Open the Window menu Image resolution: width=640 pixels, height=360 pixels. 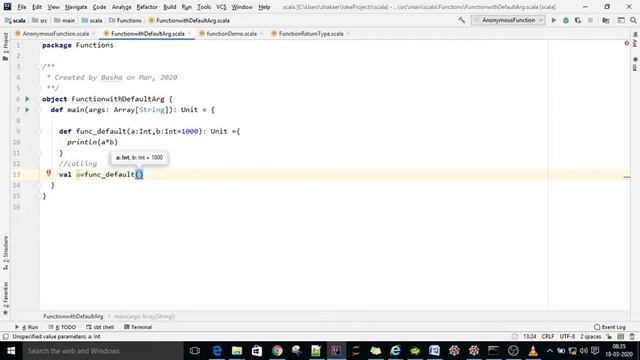(x=242, y=7)
